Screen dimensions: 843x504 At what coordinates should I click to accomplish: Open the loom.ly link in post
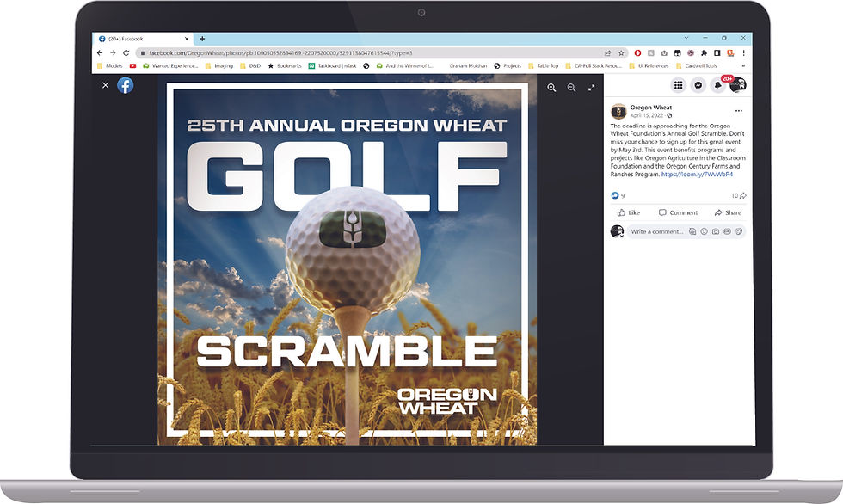coord(697,175)
